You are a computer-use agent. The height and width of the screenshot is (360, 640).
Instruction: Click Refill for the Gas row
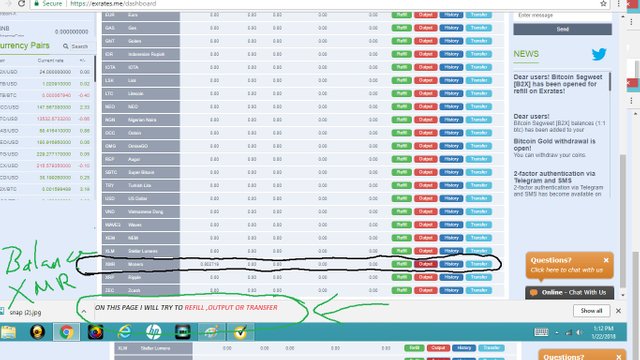click(402, 28)
